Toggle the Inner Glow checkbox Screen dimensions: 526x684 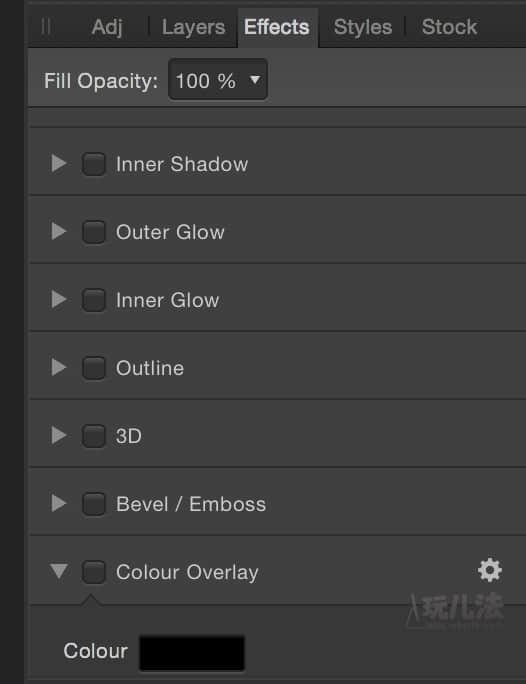point(93,300)
